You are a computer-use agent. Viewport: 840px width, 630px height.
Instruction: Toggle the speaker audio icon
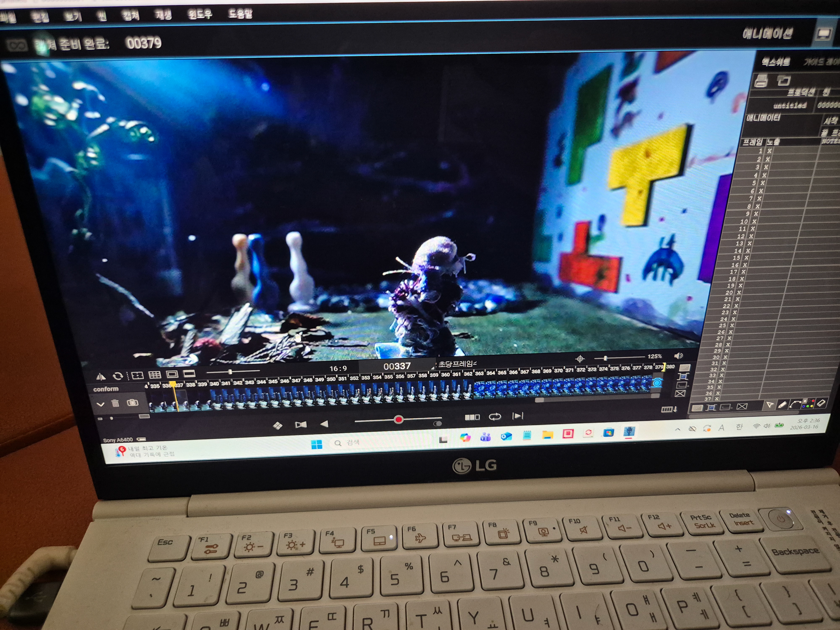tap(678, 355)
